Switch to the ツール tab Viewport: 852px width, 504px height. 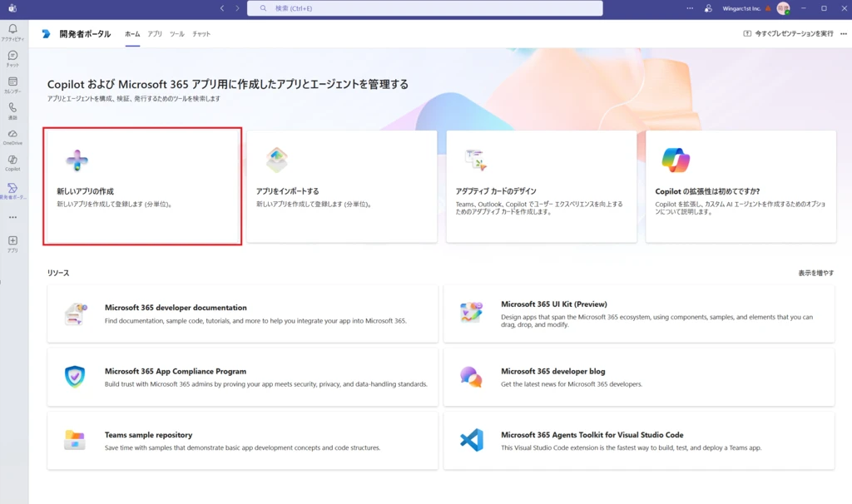pos(177,34)
